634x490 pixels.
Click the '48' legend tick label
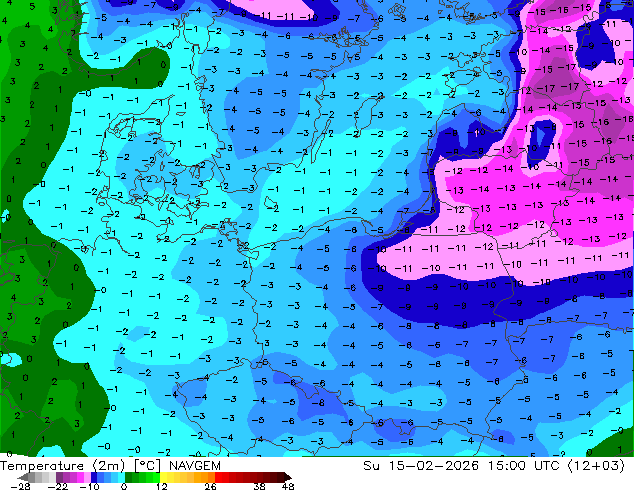[288, 486]
